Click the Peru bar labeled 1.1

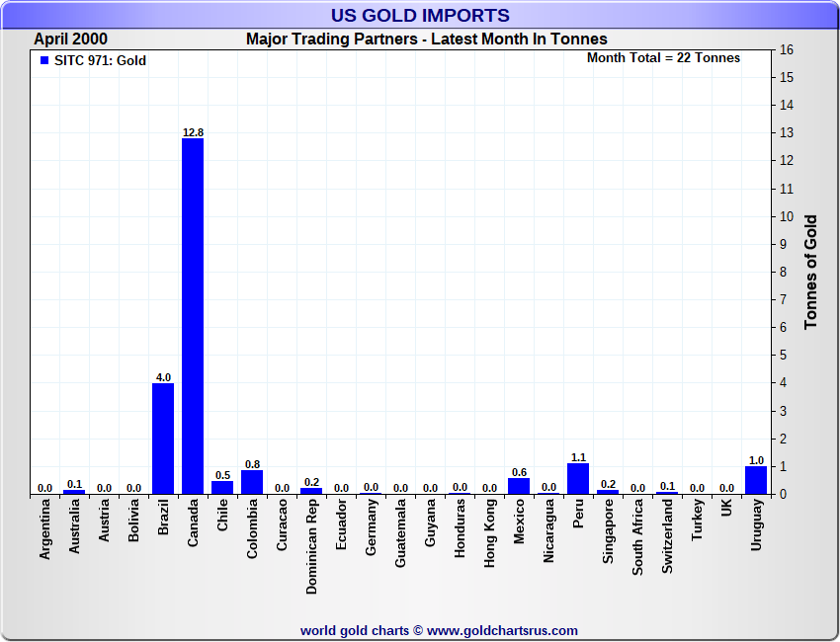click(x=578, y=479)
